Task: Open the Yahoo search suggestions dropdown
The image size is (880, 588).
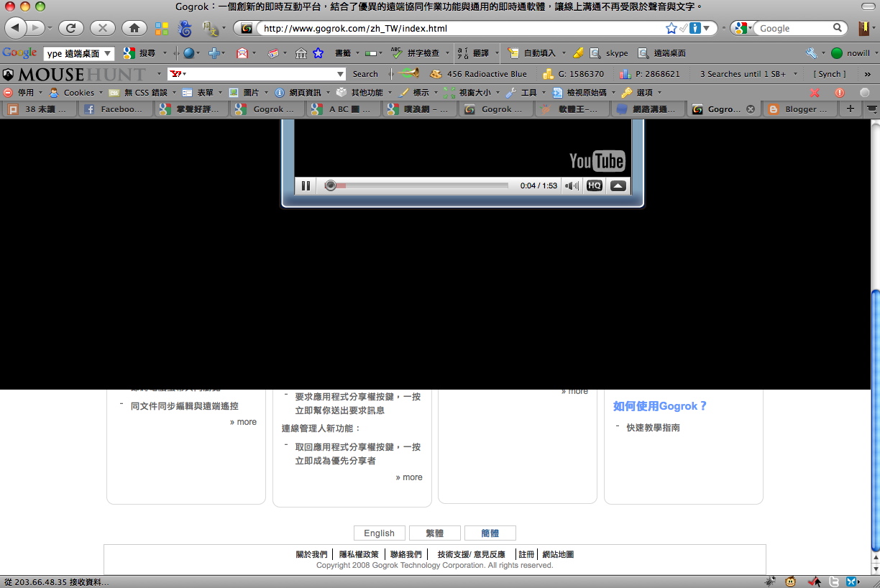Action: 341,74
